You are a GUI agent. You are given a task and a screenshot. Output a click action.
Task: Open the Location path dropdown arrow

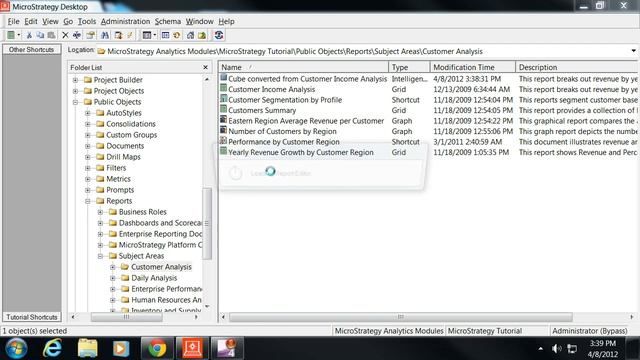pyautogui.click(x=633, y=51)
